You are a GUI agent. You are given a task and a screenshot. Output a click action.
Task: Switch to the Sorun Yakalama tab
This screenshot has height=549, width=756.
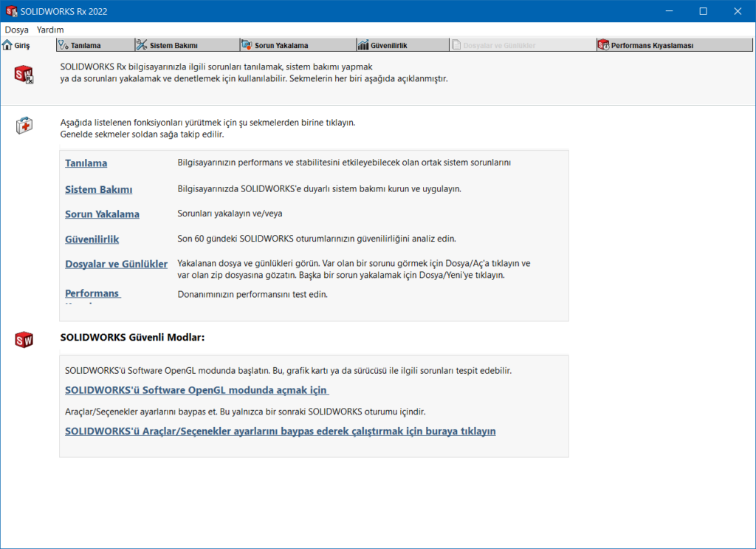coord(281,44)
